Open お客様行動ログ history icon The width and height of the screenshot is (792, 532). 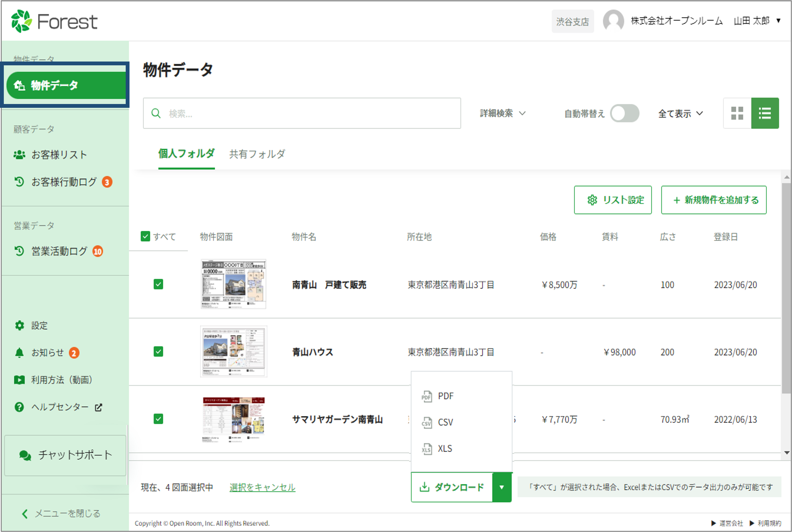click(19, 182)
